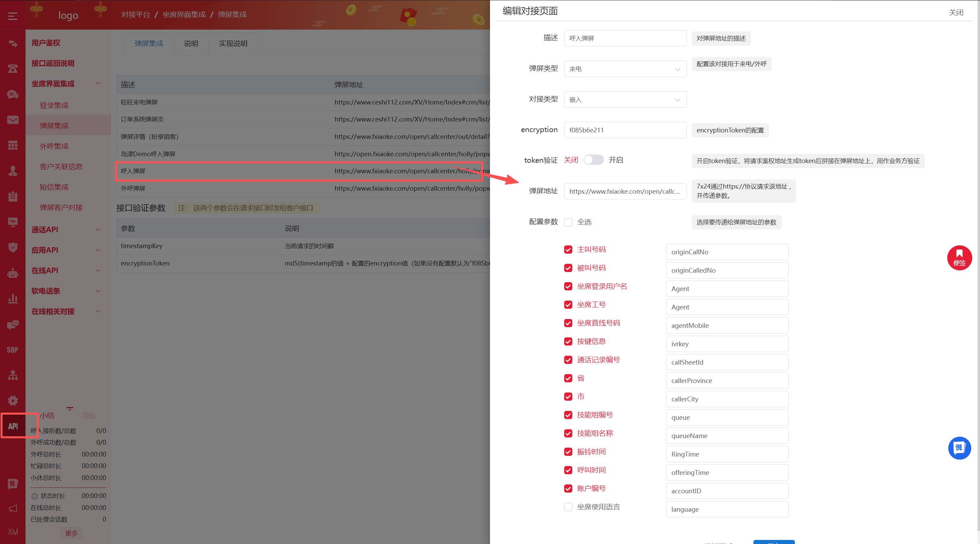Open the chat bubble icon in the sidebar

(13, 94)
